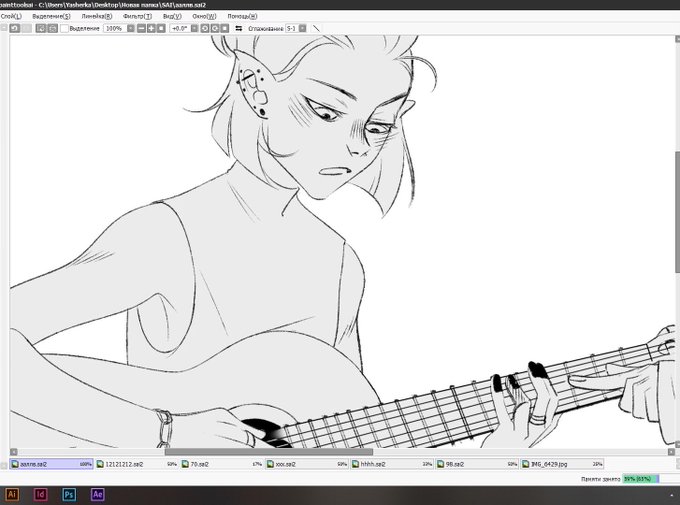Open the Помощь(H) menu
Viewport: 680px width, 505px height.
coord(242,16)
